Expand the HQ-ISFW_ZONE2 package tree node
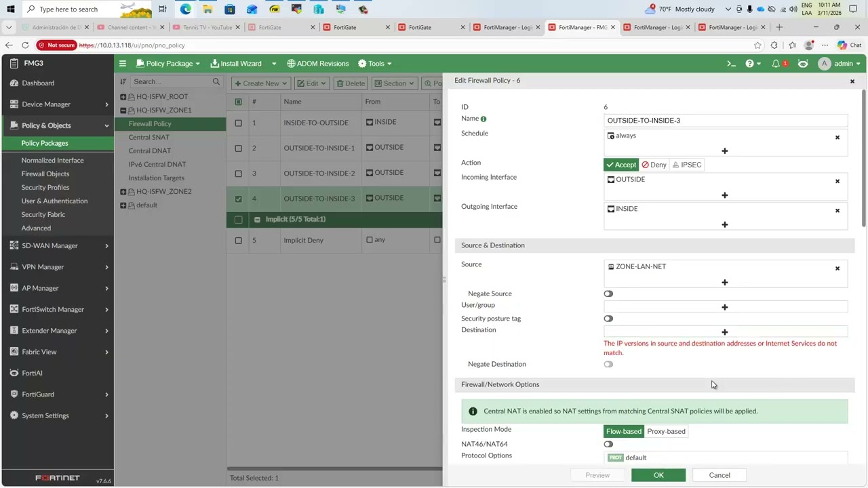The width and height of the screenshot is (868, 488). tap(123, 192)
